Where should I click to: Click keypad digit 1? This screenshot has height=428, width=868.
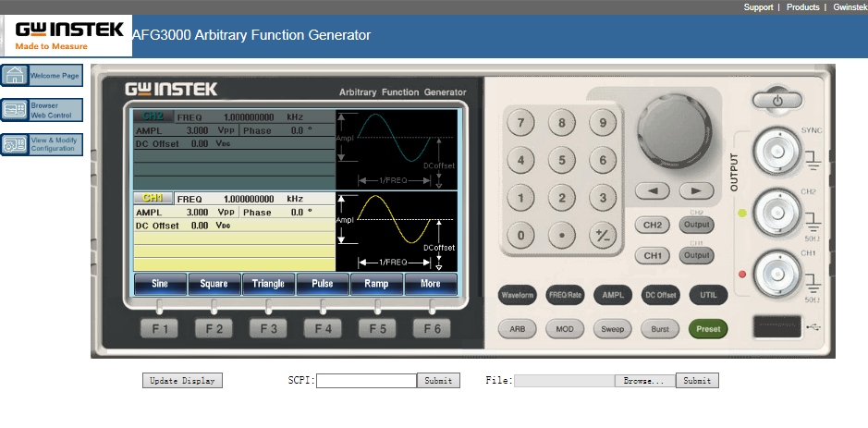click(521, 198)
